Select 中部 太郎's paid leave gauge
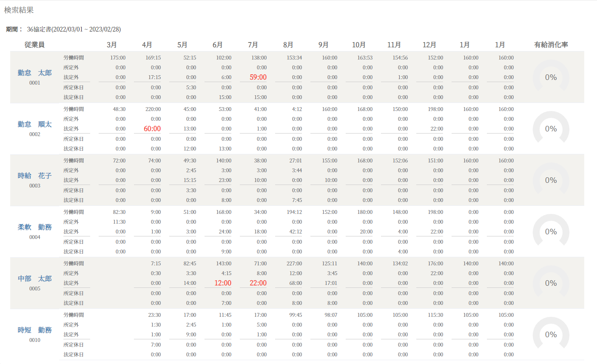Screen dimensions: 597x364 coord(551,283)
